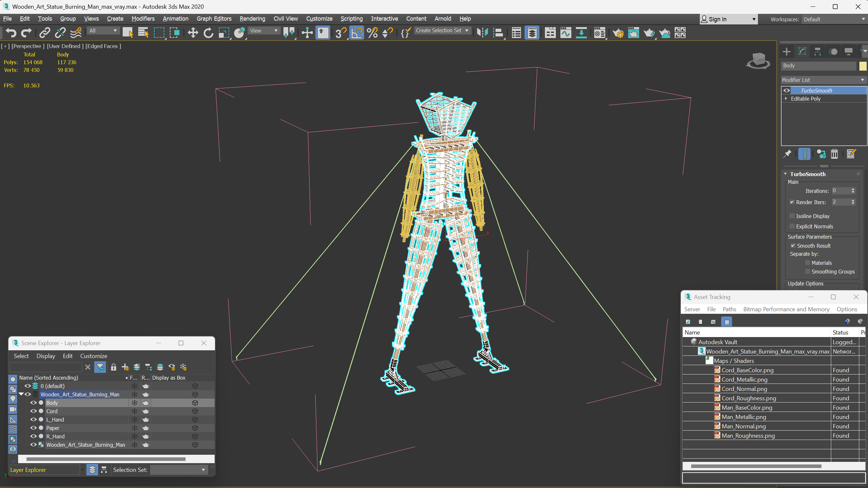
Task: Toggle Render Iters checkbox
Action: tap(792, 202)
